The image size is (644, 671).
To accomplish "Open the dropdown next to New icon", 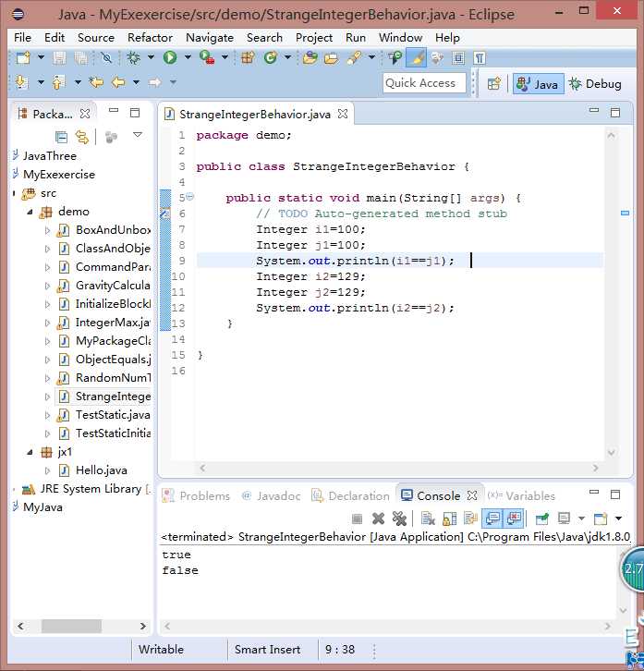I will [41, 57].
